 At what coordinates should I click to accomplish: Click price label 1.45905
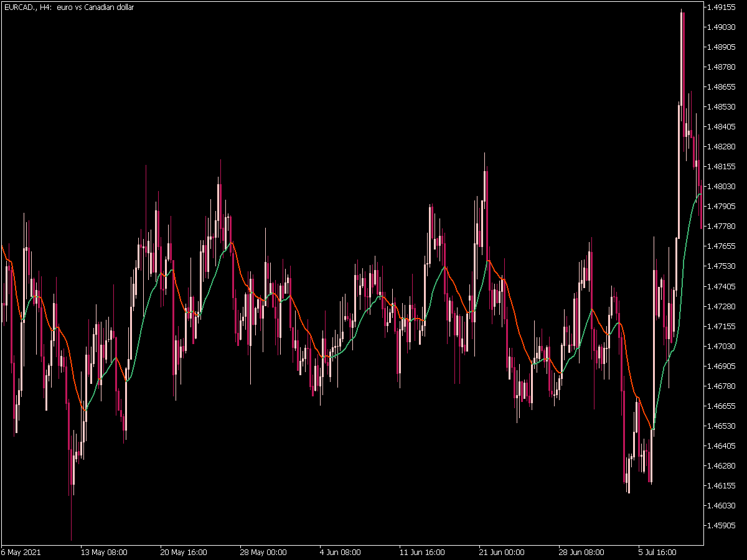click(722, 525)
